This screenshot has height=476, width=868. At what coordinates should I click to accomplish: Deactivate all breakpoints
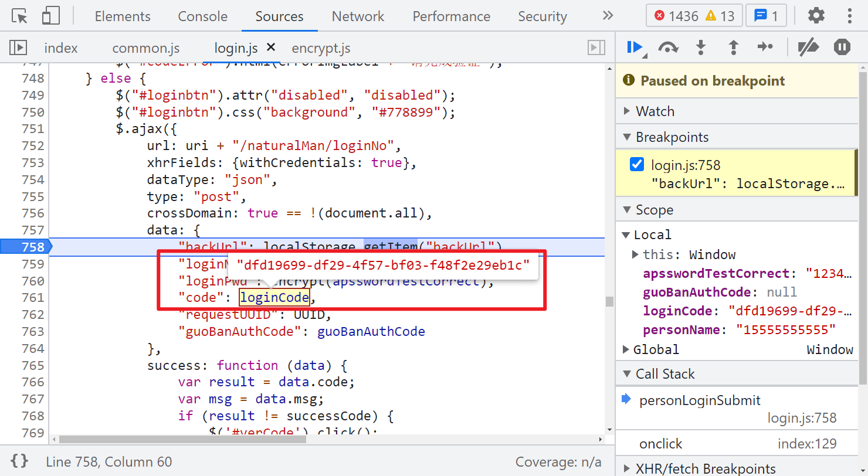point(808,47)
